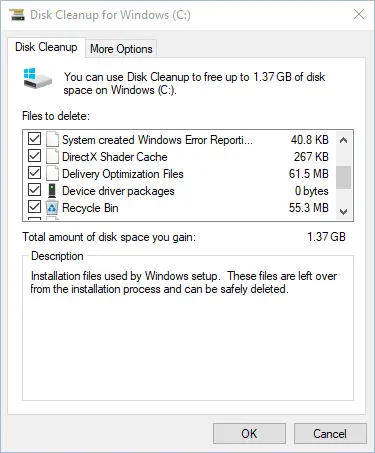Viewport: 375px width, 453px height.
Task: Click the total 1.37 GB gain value
Action: click(326, 237)
